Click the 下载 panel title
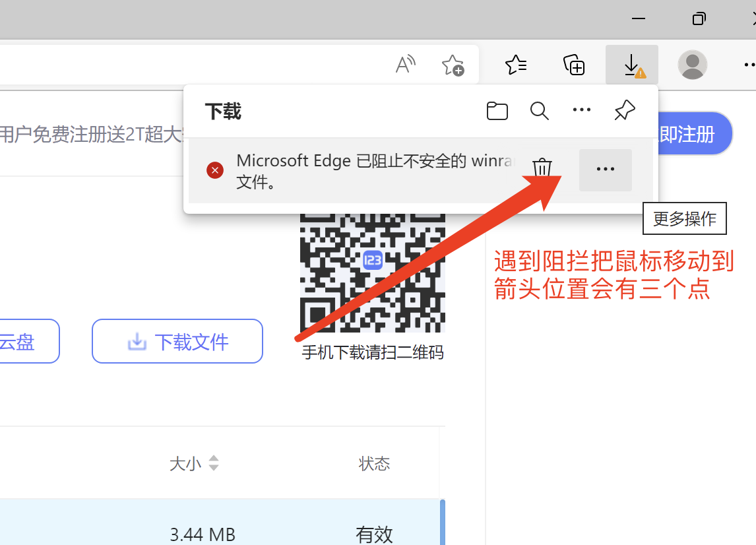 [x=223, y=112]
